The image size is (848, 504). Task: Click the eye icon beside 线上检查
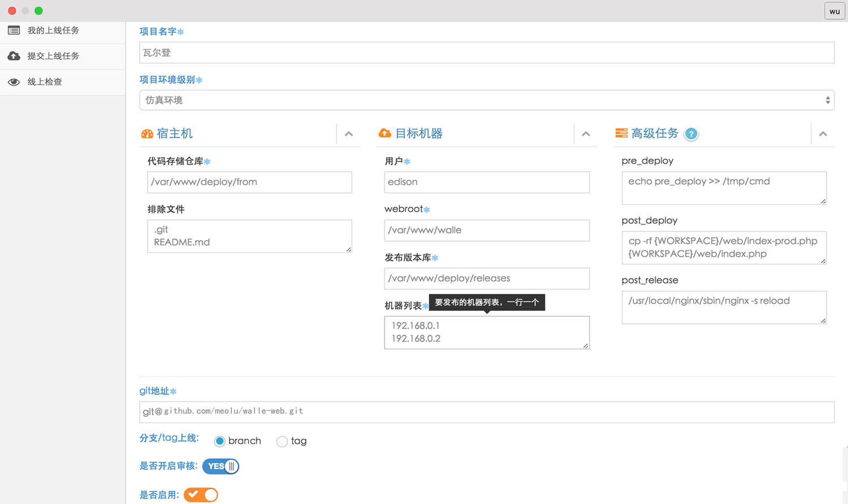[x=14, y=82]
